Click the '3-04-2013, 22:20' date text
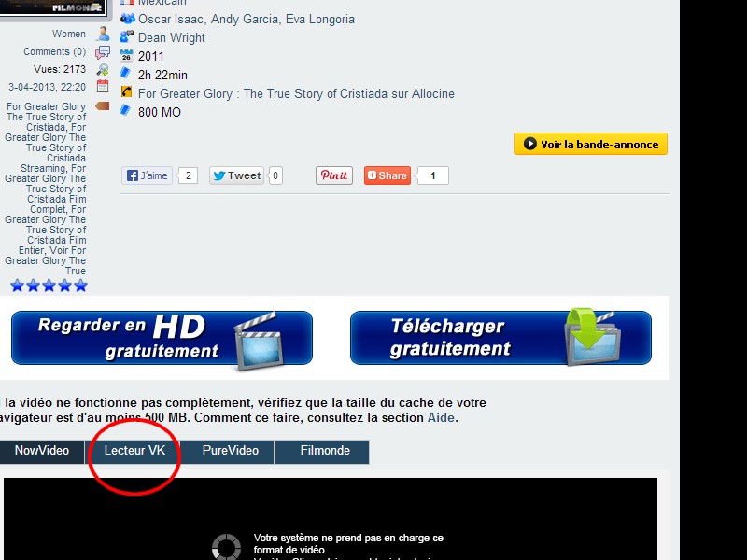Screen dimensions: 747x560 48,87
